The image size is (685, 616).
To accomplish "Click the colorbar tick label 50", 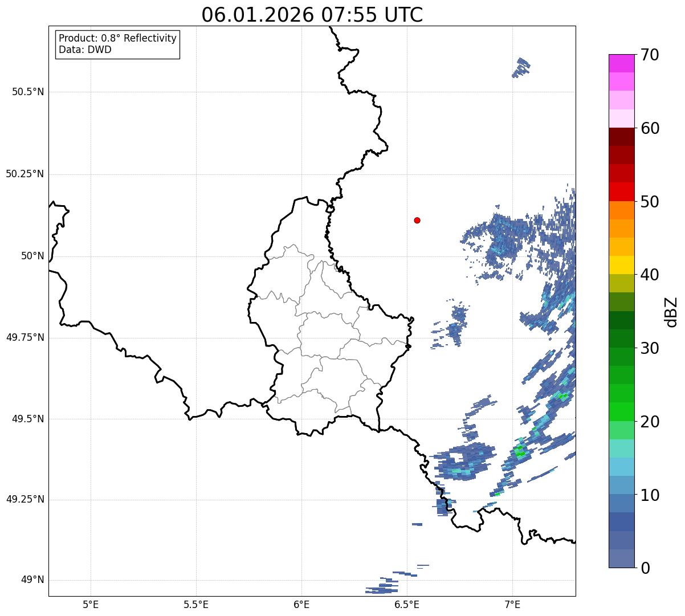I will point(649,202).
